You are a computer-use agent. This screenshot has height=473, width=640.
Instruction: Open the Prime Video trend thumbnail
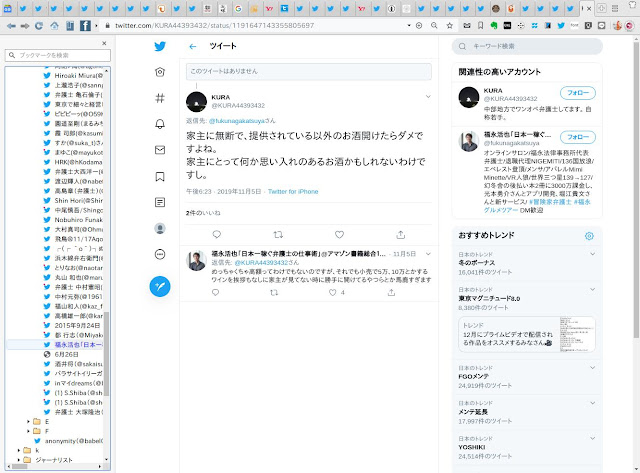coord(577,334)
